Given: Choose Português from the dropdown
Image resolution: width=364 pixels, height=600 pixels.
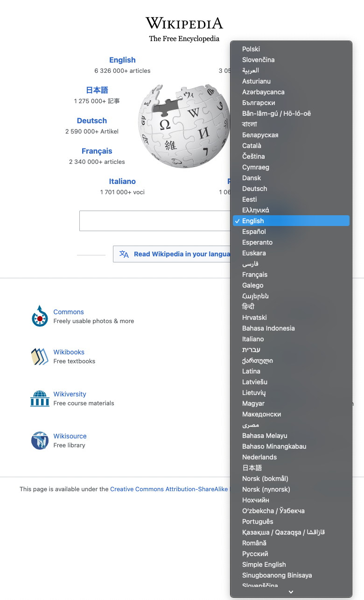Looking at the screenshot, I should click(x=291, y=522).
